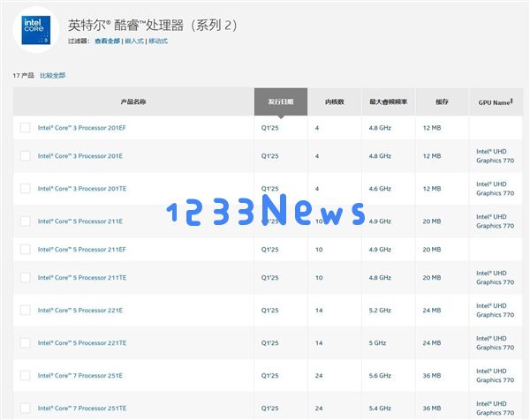Check the Core 3 Processor 201EF checkbox
This screenshot has width=530, height=420.
point(25,128)
